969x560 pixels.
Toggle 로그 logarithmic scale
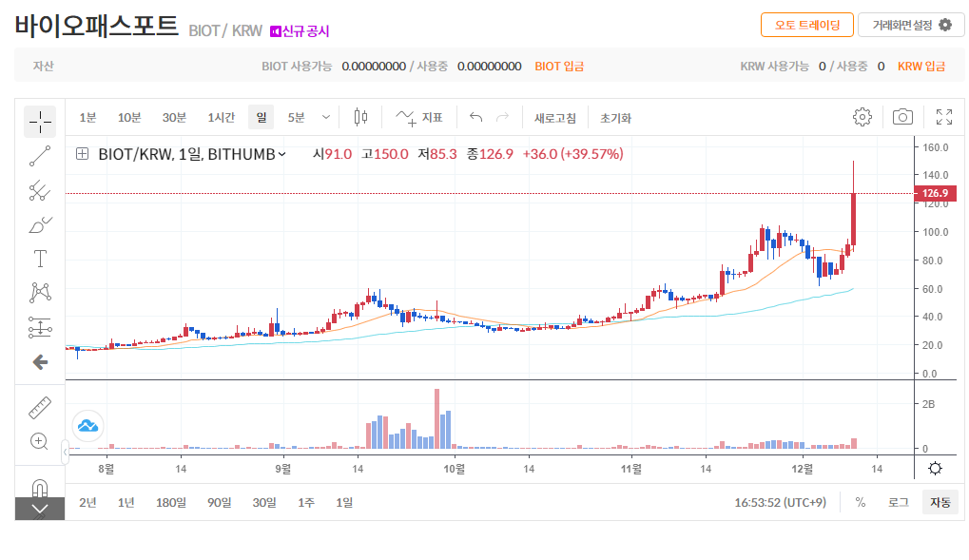pyautogui.click(x=898, y=503)
